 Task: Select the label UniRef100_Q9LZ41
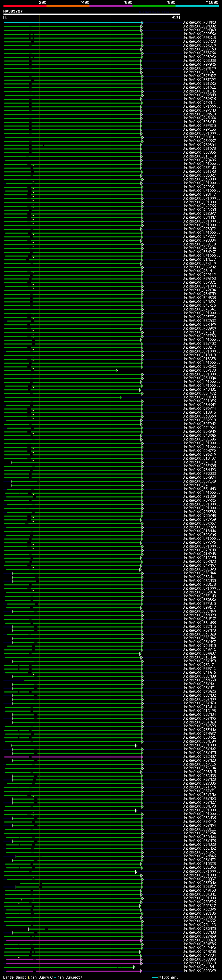(199, 72)
